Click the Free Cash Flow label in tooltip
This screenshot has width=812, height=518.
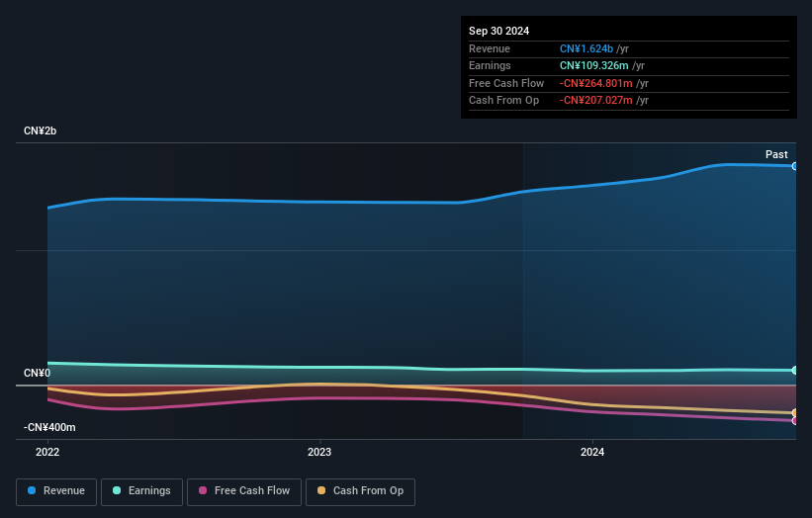point(506,83)
